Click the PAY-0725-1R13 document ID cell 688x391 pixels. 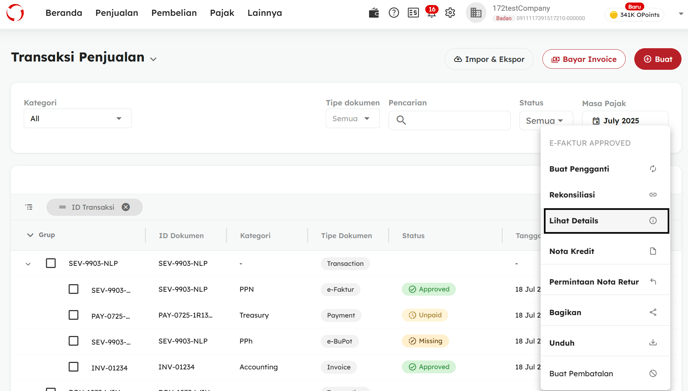185,315
